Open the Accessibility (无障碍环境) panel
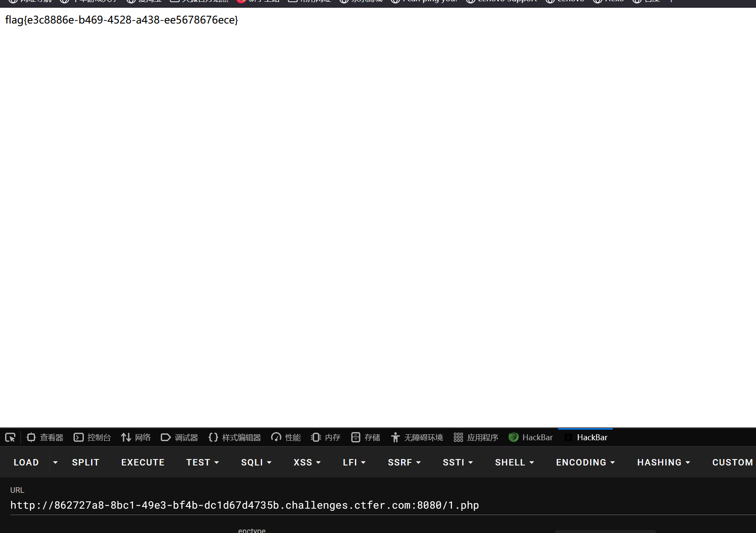This screenshot has height=533, width=756. pos(417,437)
